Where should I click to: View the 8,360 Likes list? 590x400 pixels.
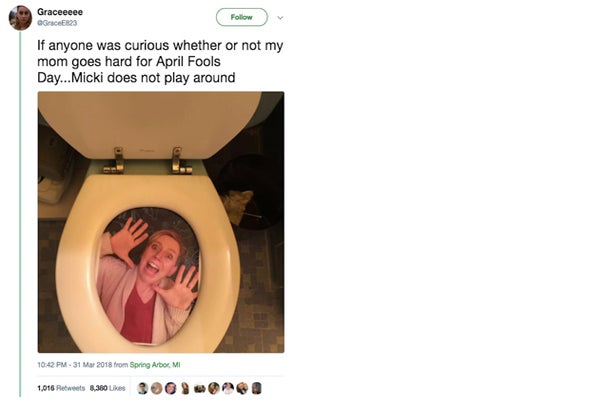pos(108,388)
